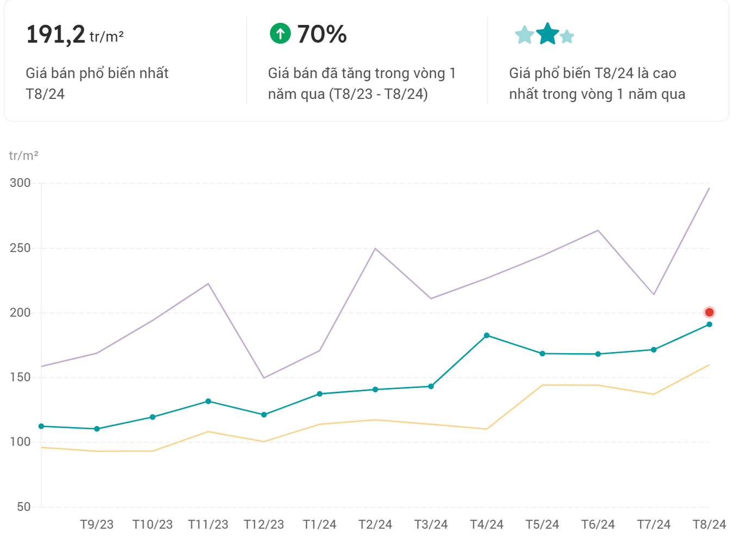
Task: Click the green up-arrow icon beside 70%
Action: tap(280, 34)
